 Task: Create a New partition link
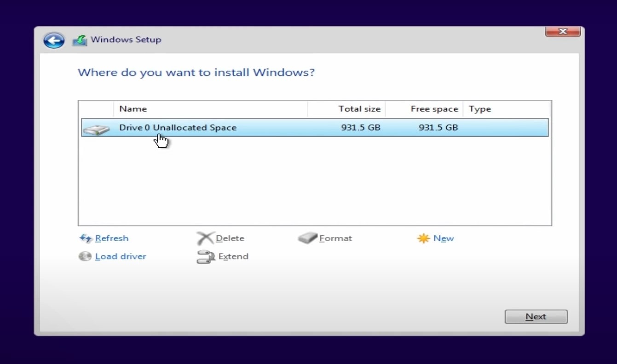(444, 238)
